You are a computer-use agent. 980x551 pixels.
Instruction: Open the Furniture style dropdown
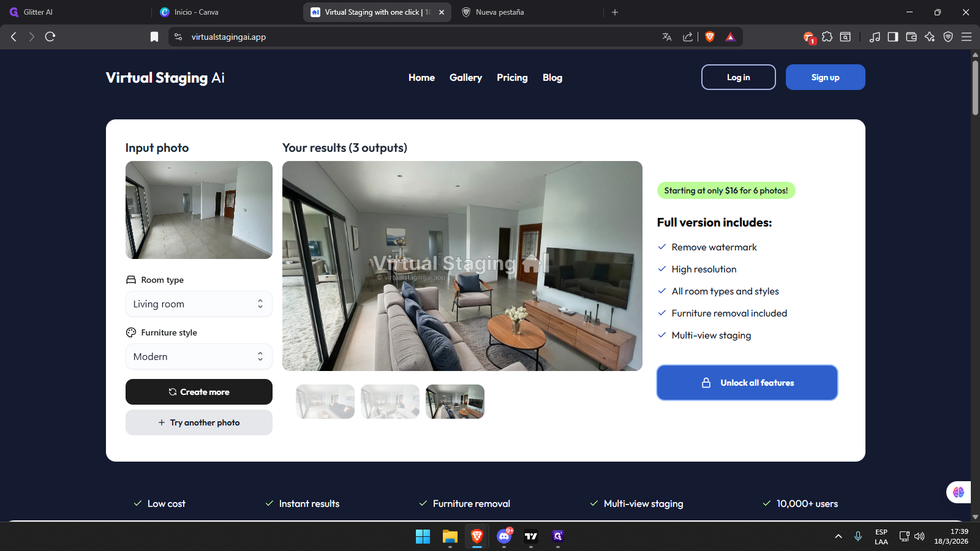(x=198, y=357)
